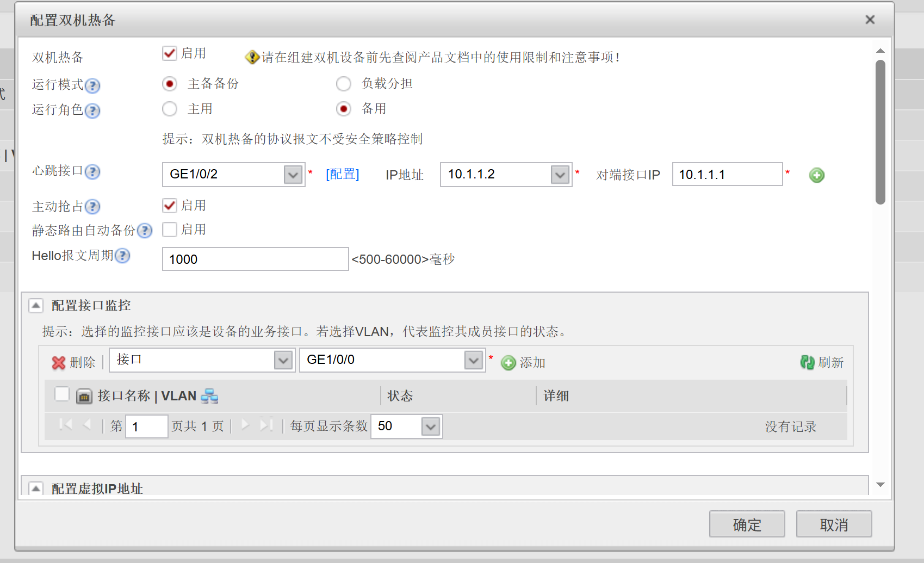Click vertical scrollbar thumb

880,132
